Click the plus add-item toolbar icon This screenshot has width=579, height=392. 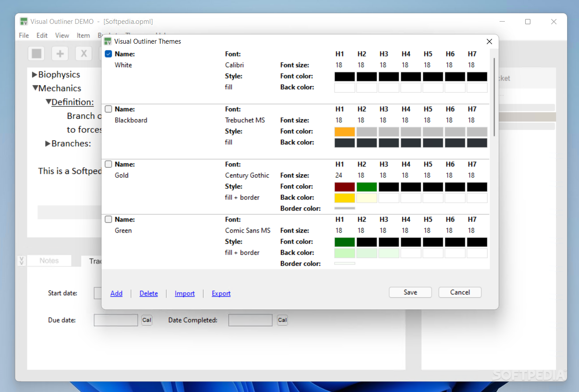click(x=60, y=54)
